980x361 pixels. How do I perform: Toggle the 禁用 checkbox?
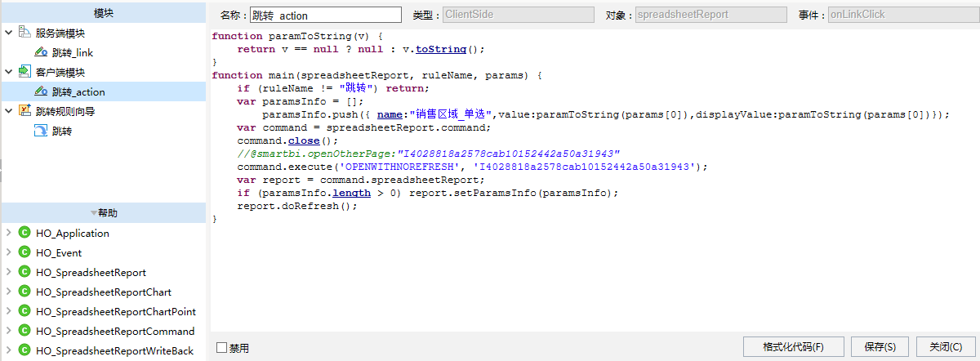(x=221, y=348)
